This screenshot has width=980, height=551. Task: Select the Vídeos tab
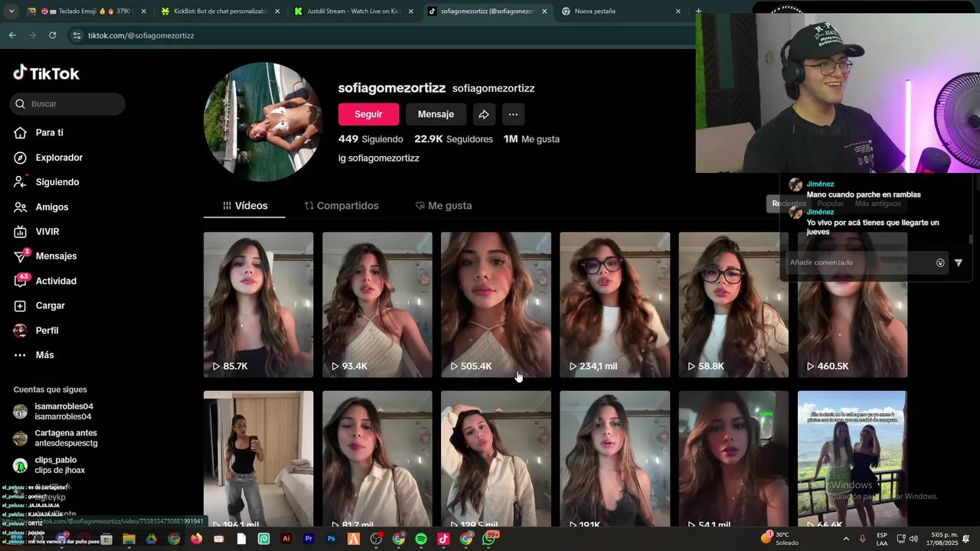245,206
